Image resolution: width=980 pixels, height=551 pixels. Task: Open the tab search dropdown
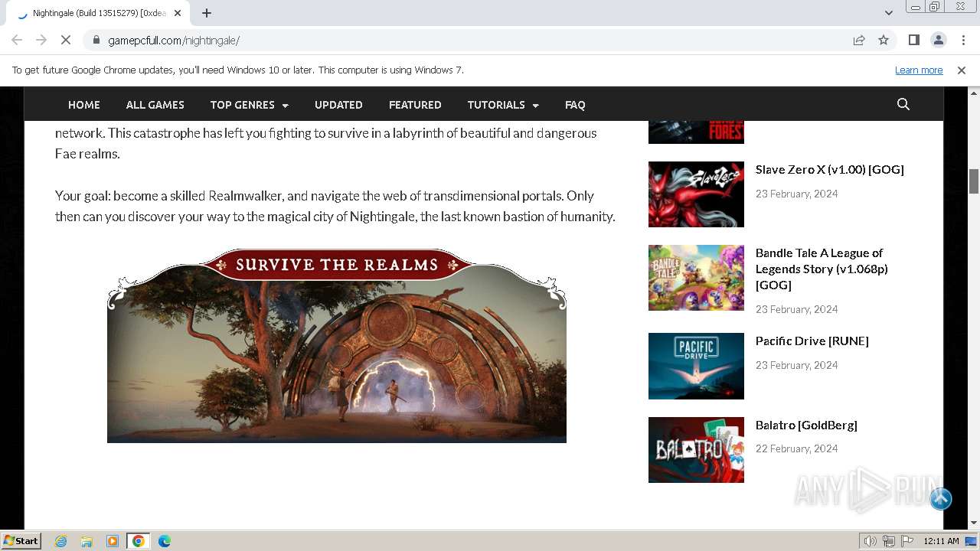(888, 13)
